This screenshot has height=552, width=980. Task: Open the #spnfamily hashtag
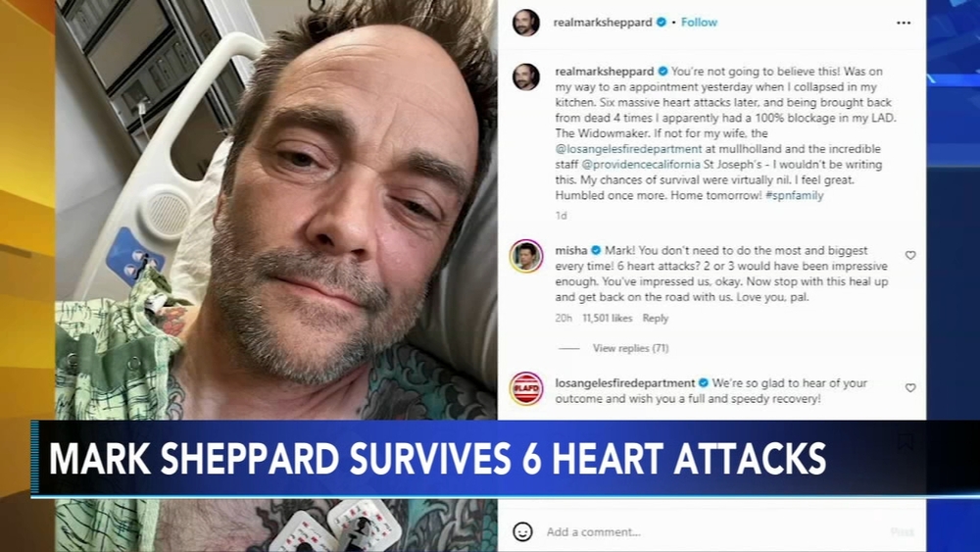click(795, 196)
